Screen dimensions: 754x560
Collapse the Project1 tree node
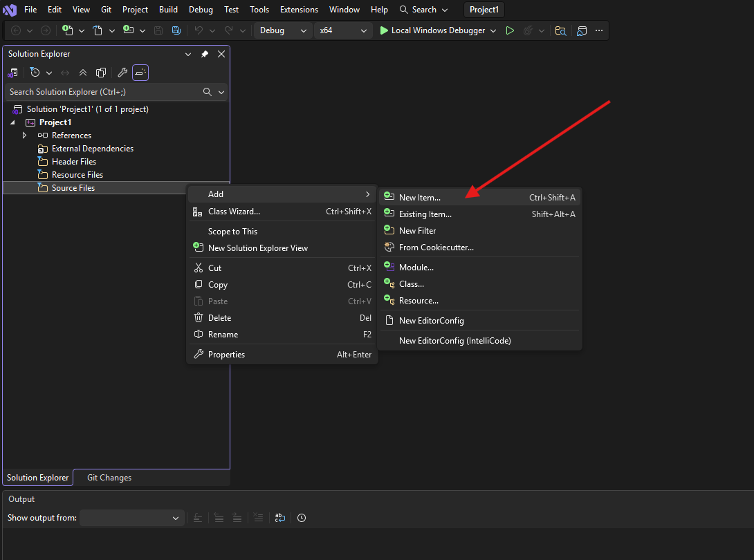click(x=12, y=122)
